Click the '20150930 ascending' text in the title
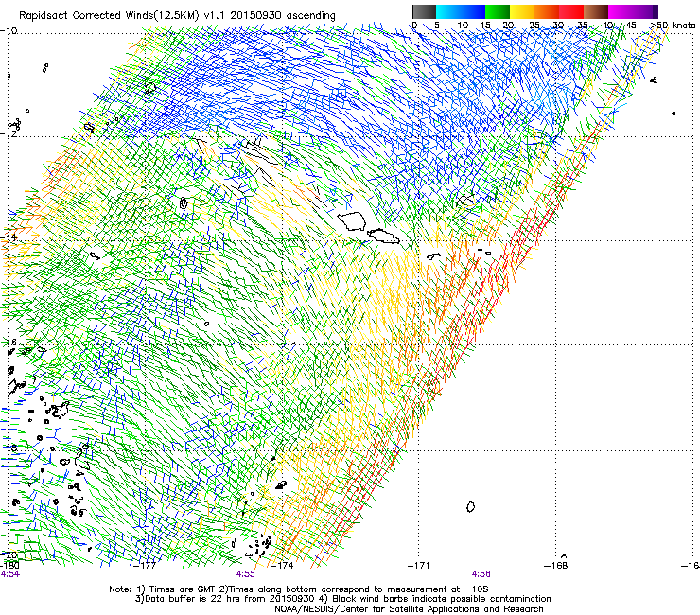700x615 pixels. pyautogui.click(x=283, y=16)
